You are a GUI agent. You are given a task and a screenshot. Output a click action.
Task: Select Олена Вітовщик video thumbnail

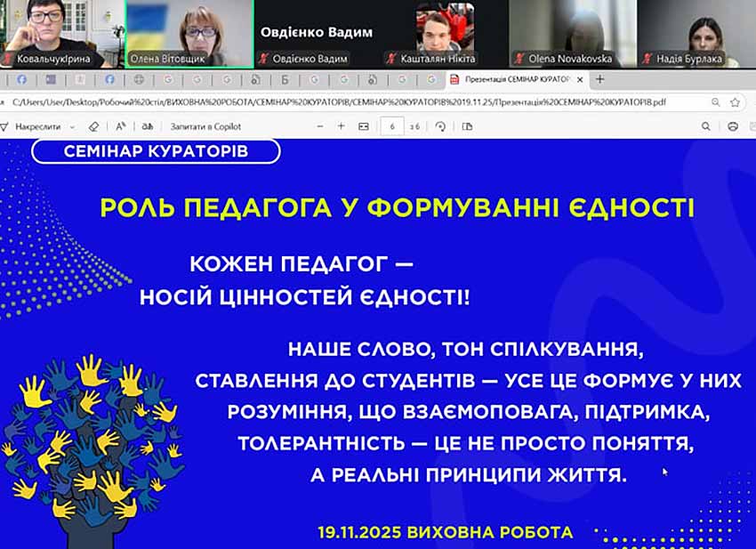tap(189, 34)
